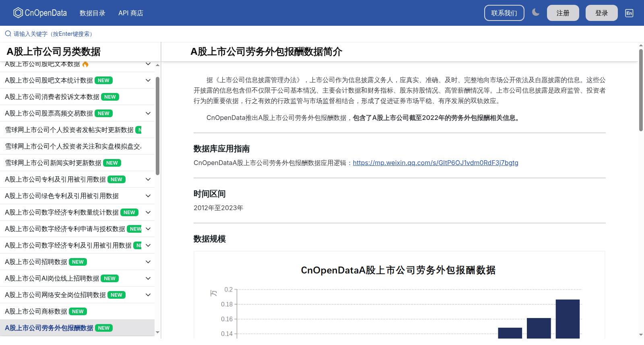
Task: Click the 数据规模 heading
Action: pyautogui.click(x=210, y=239)
